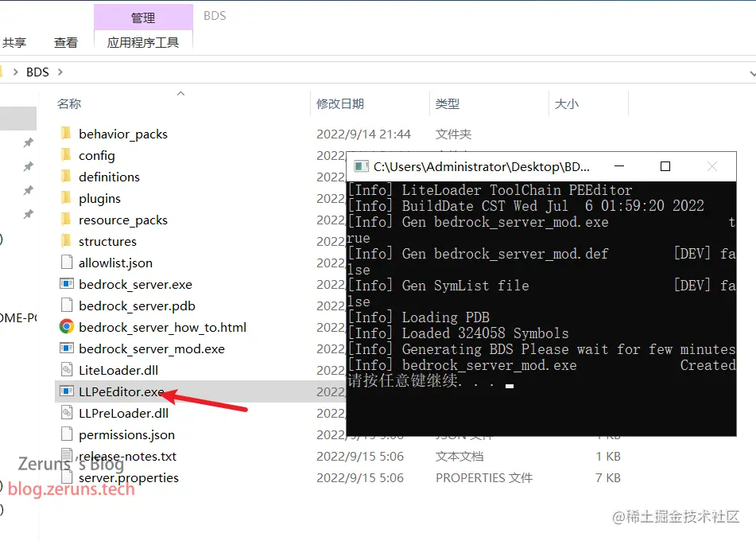Select the LiteLoader.dll file name
This screenshot has height=541, width=756.
point(118,370)
